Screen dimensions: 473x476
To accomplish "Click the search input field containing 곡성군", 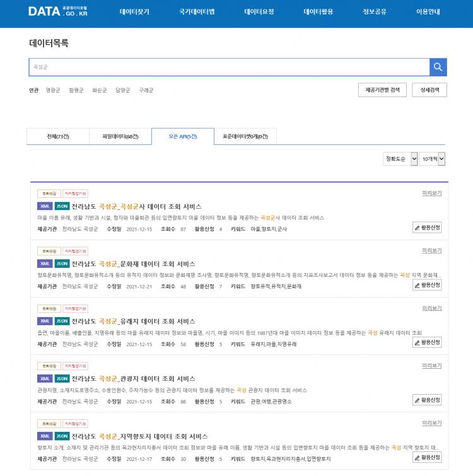I will tap(229, 67).
